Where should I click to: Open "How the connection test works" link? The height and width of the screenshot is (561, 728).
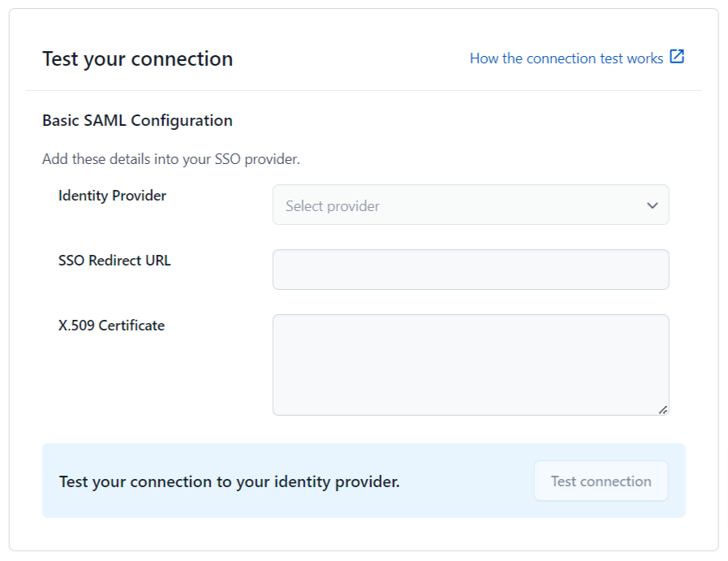(566, 58)
